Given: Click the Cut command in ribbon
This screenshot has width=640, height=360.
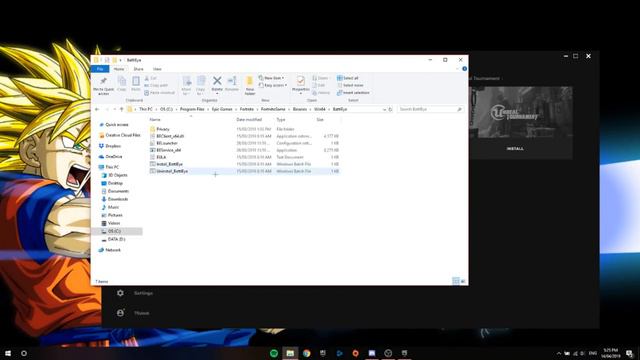Looking at the screenshot, I should (x=151, y=78).
